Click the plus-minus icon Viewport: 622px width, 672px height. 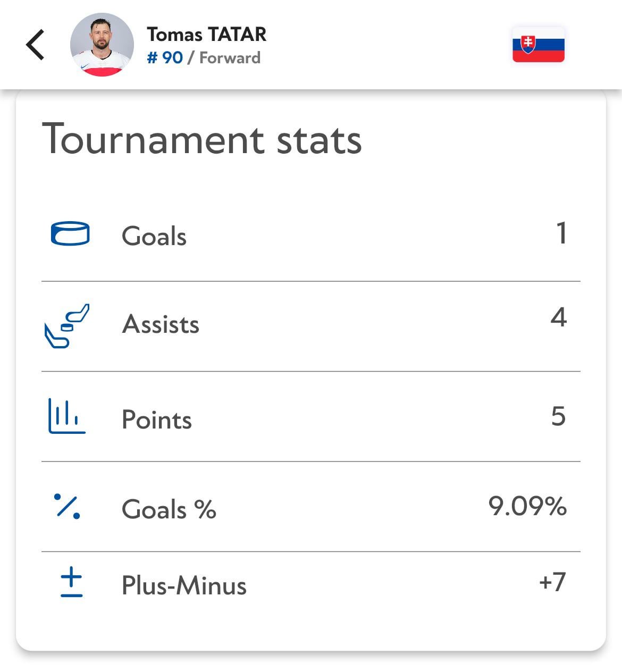point(71,582)
